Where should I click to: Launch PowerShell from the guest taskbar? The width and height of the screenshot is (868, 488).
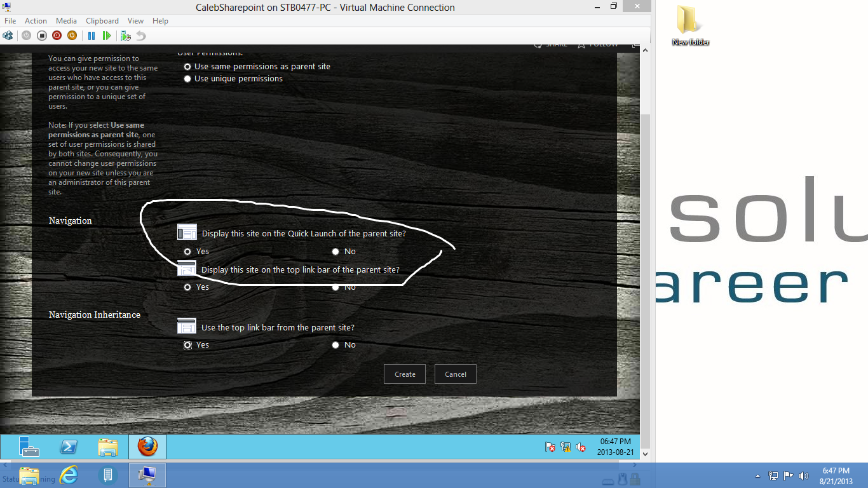[x=69, y=447]
